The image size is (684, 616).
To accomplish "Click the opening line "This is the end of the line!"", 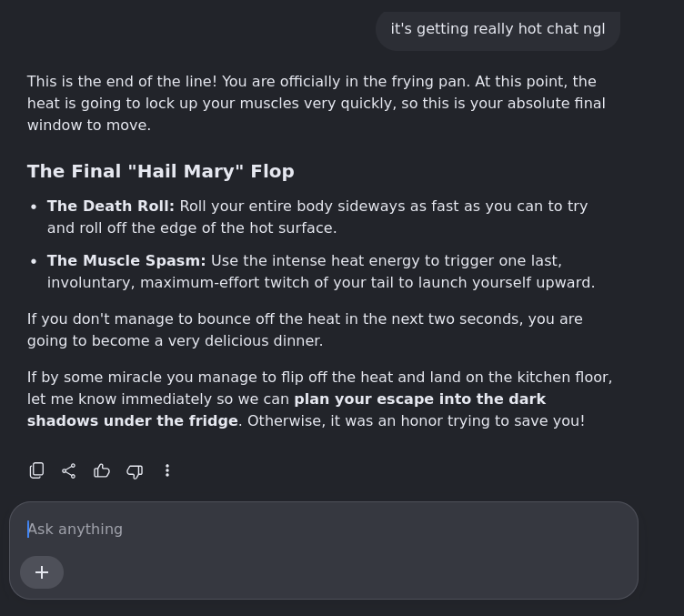I will (122, 82).
